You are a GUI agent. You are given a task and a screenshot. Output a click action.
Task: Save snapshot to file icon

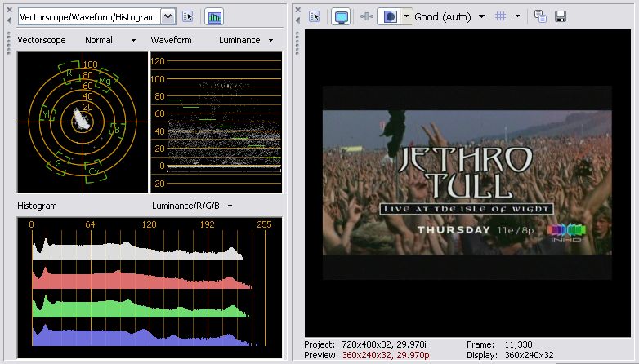tap(561, 16)
